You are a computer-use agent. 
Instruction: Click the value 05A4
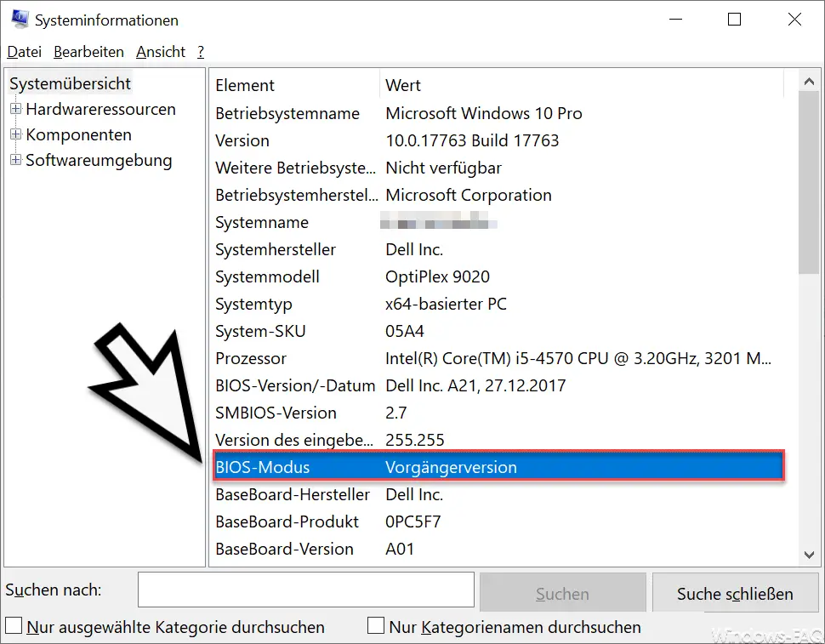pos(405,331)
